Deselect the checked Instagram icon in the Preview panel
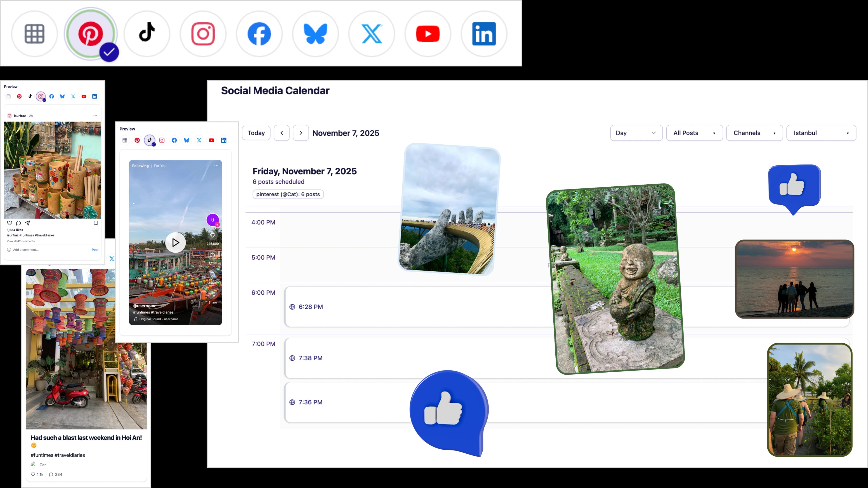The width and height of the screenshot is (868, 488). pos(41,96)
